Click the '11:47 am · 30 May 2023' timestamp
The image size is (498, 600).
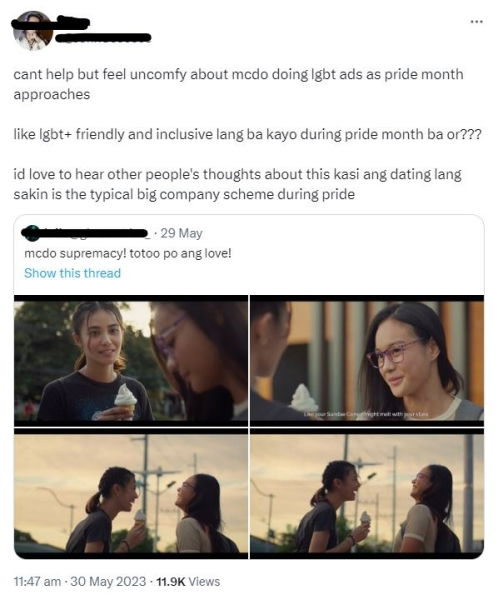point(80,581)
